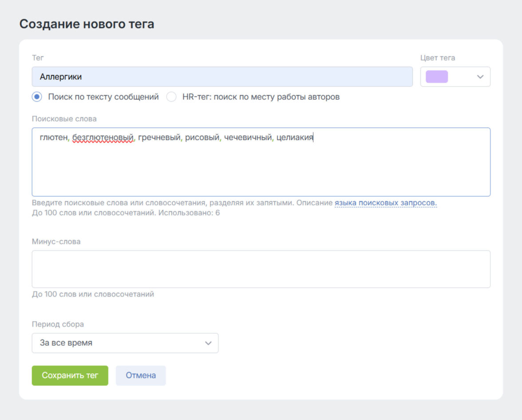Click the Создание нового тега heading
Screen dimensions: 522x420
[87, 24]
